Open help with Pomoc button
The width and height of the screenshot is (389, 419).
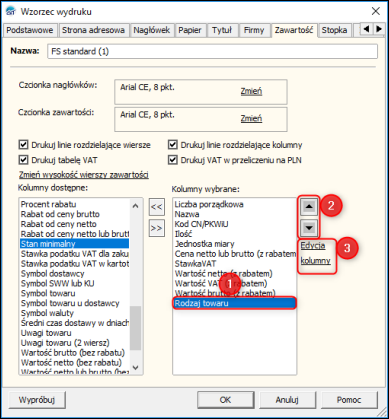coord(349,400)
